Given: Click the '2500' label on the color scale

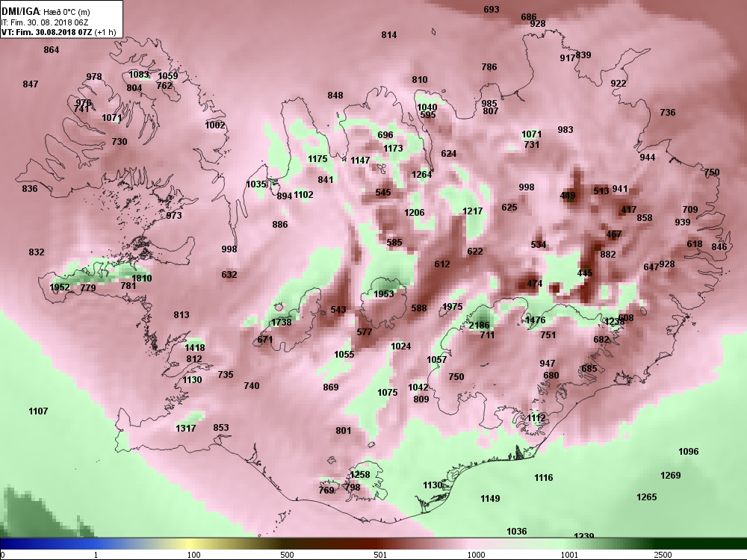Looking at the screenshot, I should [663, 555].
